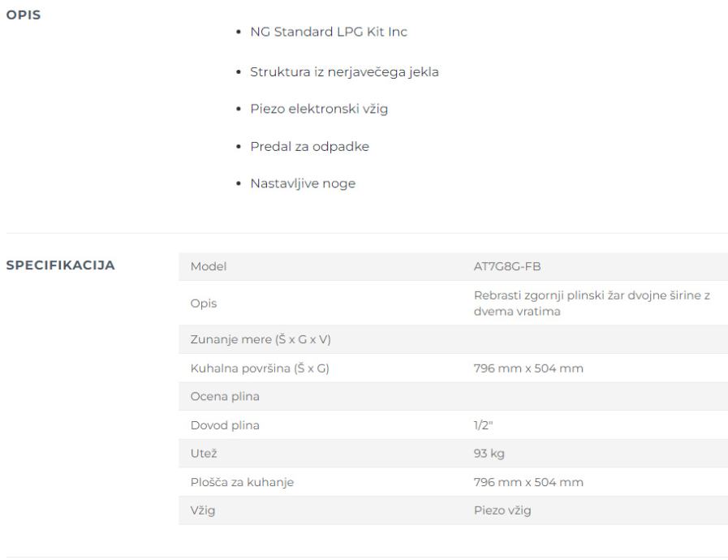The image size is (728, 560).
Task: Click the Model row label
Action: pyautogui.click(x=209, y=266)
